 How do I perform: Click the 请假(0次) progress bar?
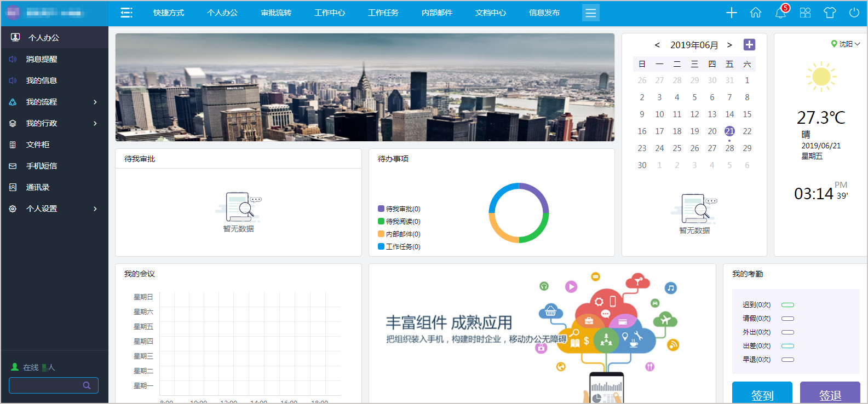pos(787,319)
